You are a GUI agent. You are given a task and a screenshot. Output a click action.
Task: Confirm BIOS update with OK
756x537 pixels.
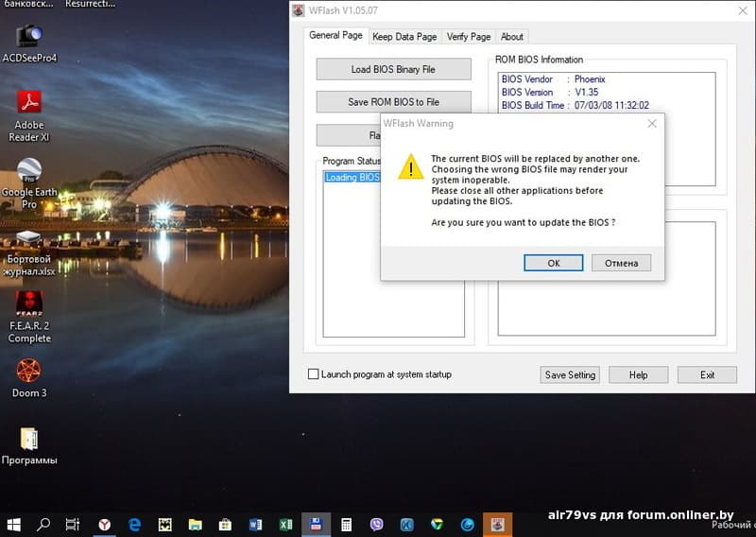pyautogui.click(x=553, y=263)
